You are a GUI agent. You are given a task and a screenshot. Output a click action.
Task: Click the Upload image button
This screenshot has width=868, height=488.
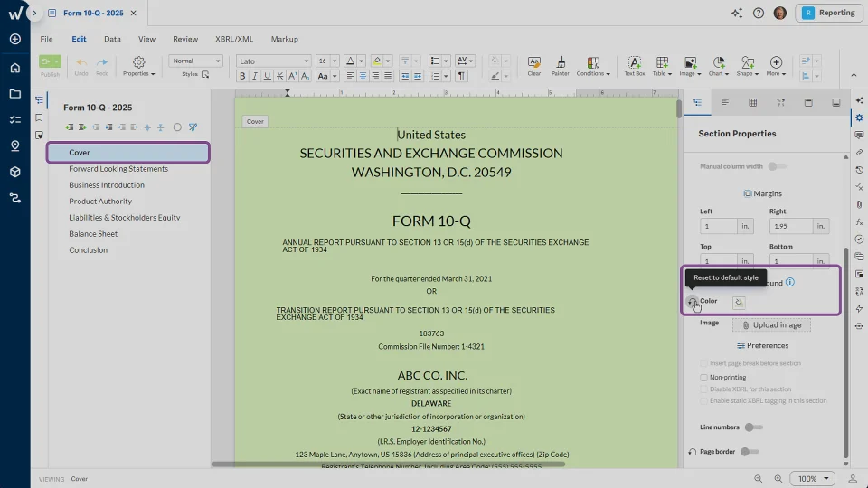click(771, 324)
